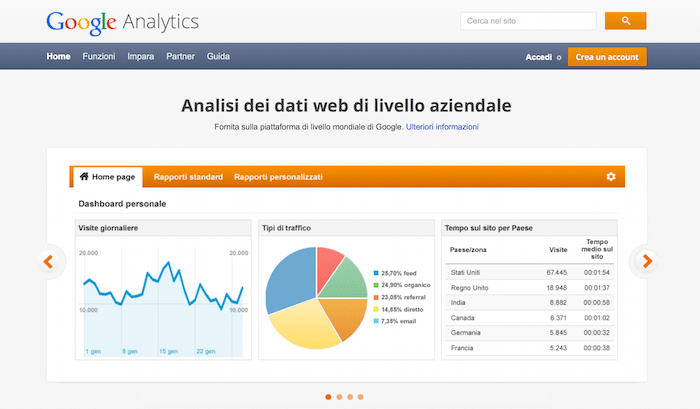700x409 pixels.
Task: Open the Guida navigation item
Action: click(218, 56)
